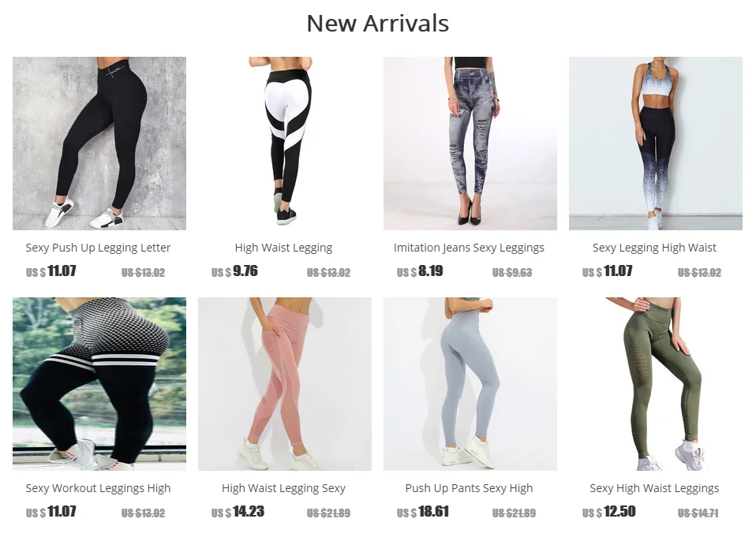
Task: Open the Sexy Legging High Waist link
Action: click(654, 248)
